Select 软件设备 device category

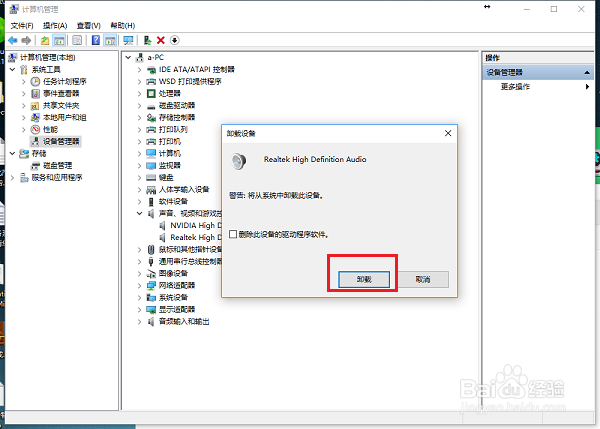(x=173, y=202)
